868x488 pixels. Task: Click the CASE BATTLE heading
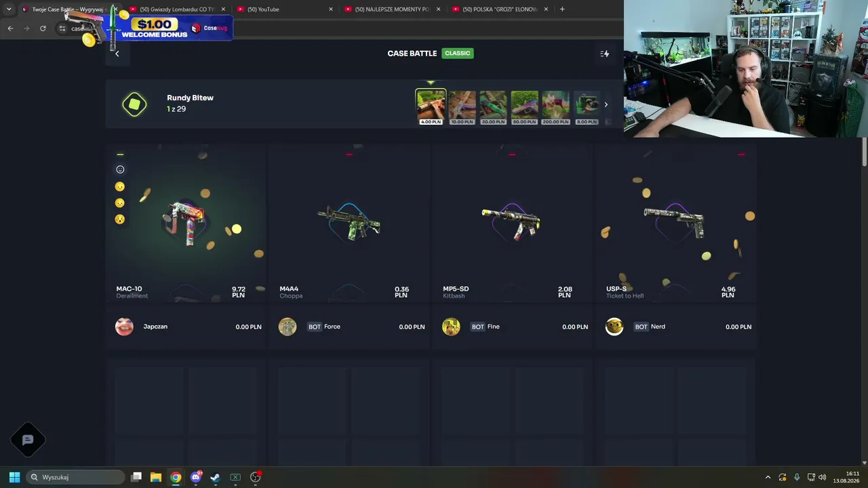[412, 54]
